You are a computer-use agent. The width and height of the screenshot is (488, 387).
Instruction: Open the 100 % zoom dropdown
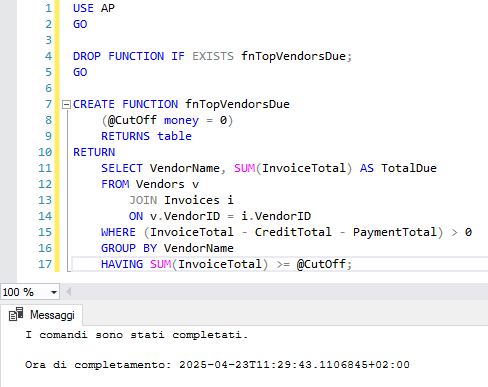tap(54, 293)
